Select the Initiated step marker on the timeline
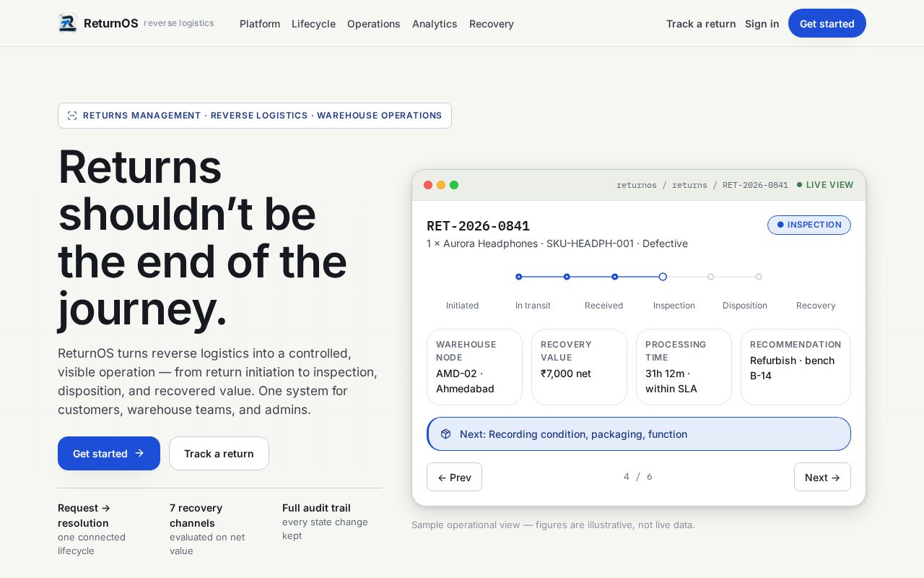This screenshot has height=578, width=924. pos(519,277)
